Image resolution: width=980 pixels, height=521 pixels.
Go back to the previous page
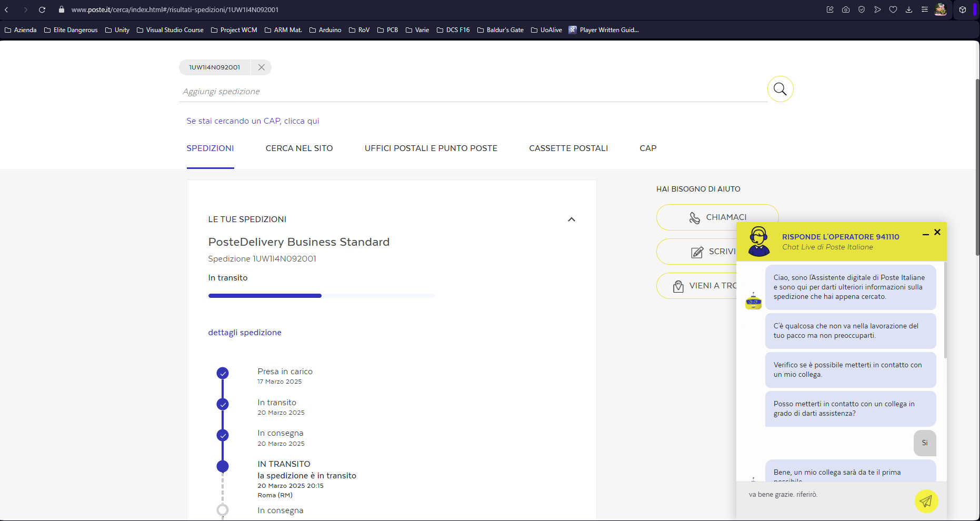pyautogui.click(x=7, y=9)
